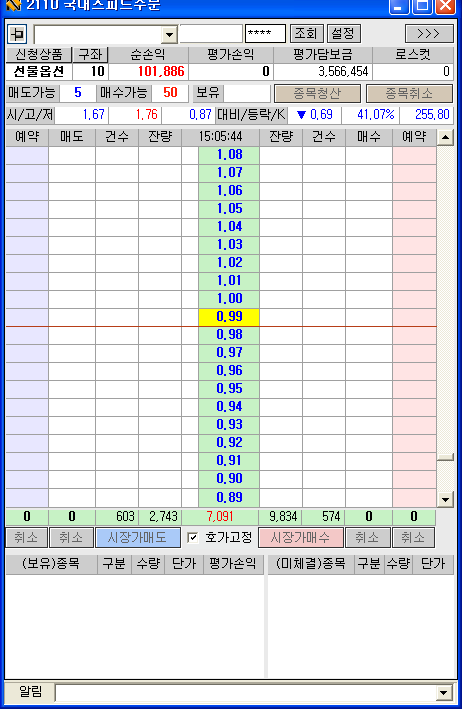Image resolution: width=462 pixels, height=709 pixels.
Task: Click the pin icon beside account dropdown
Action: [17, 34]
